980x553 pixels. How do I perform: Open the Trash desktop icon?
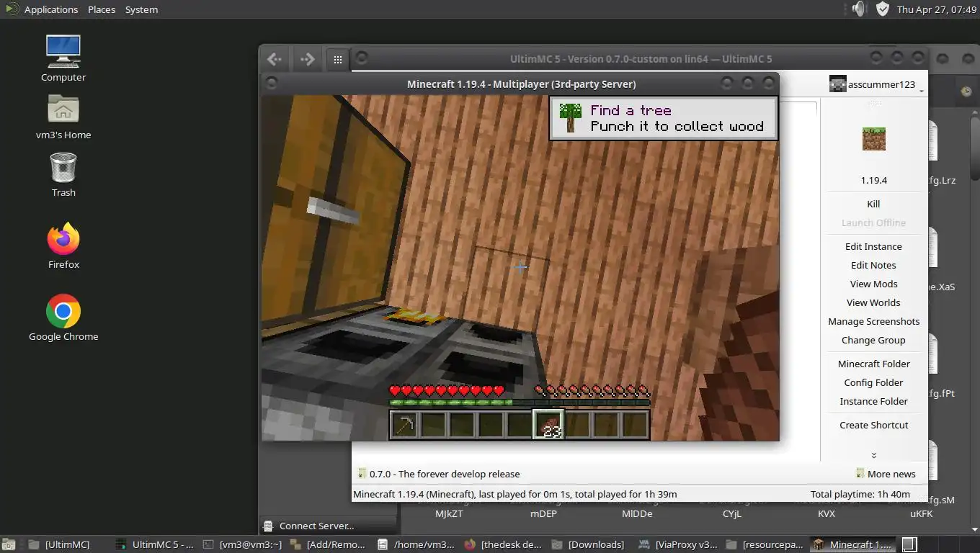[63, 168]
